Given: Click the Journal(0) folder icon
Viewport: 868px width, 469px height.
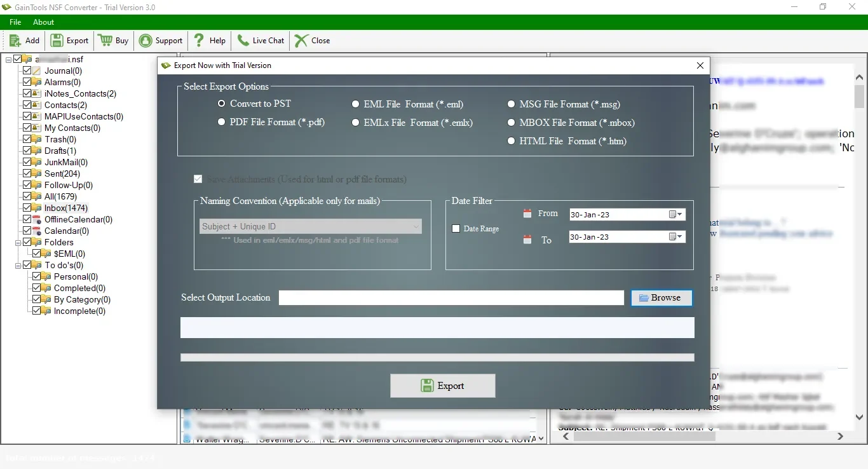Looking at the screenshot, I should click(x=37, y=71).
